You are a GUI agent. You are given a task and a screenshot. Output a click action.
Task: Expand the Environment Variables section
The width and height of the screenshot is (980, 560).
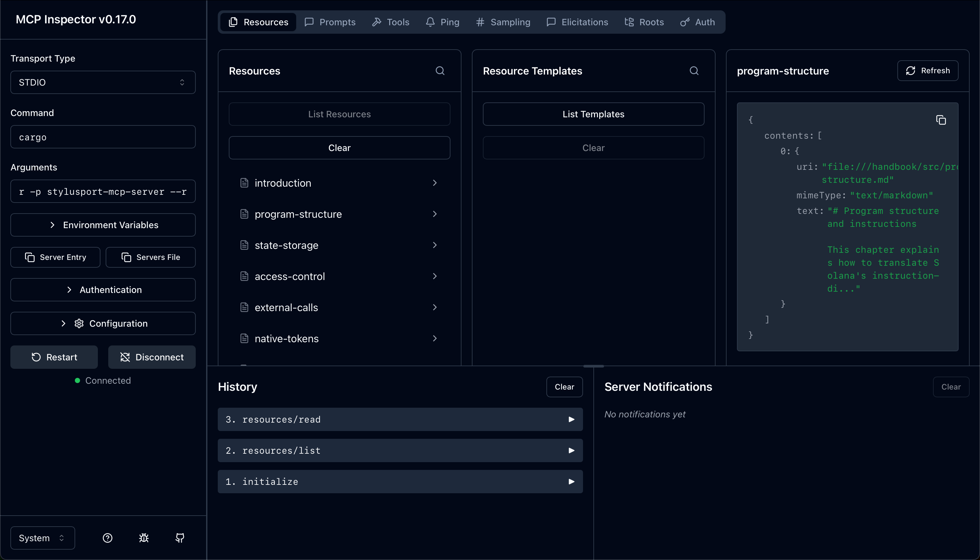point(103,225)
